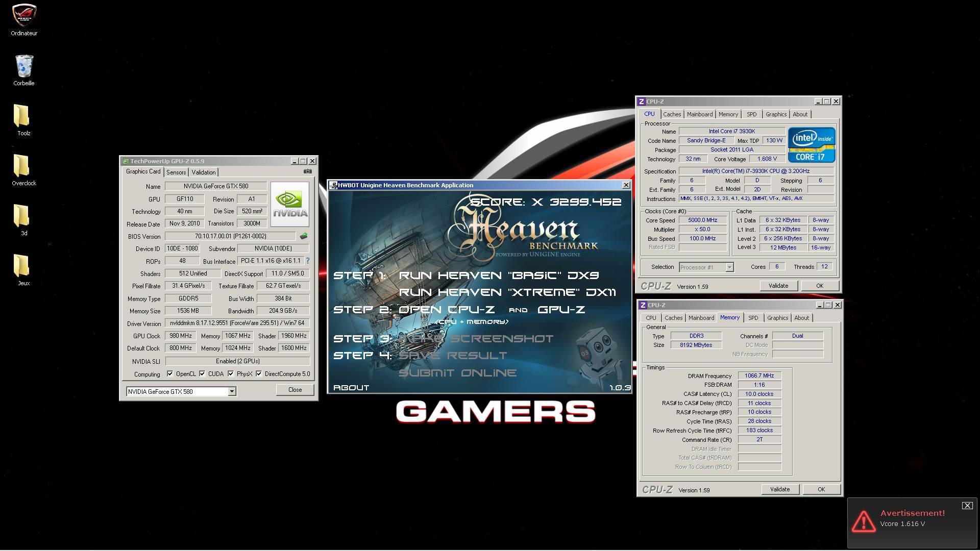Viewport: 980px width, 551px height.
Task: Click the red warning triangle icon
Action: (x=863, y=521)
